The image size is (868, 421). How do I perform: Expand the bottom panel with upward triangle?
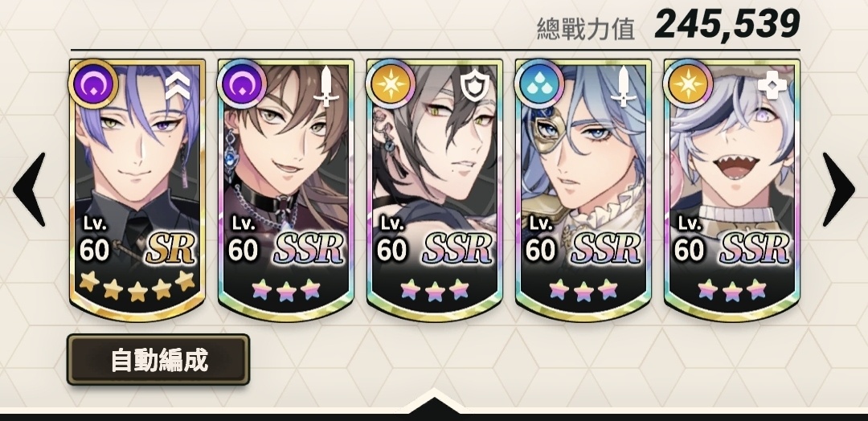[x=434, y=401]
